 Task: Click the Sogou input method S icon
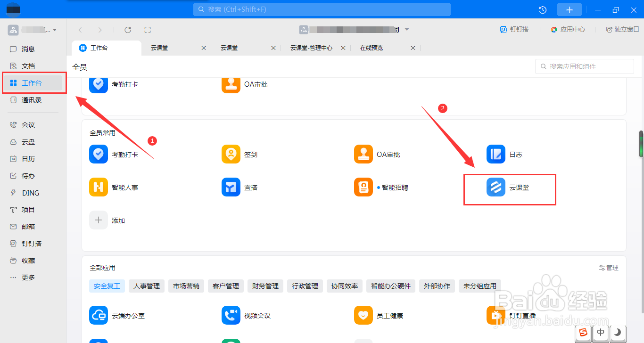584,332
